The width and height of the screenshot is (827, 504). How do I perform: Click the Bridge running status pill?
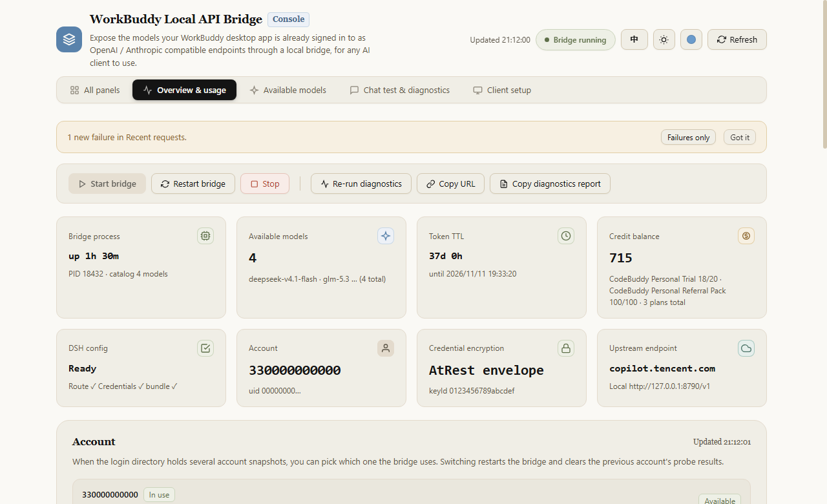pos(576,39)
